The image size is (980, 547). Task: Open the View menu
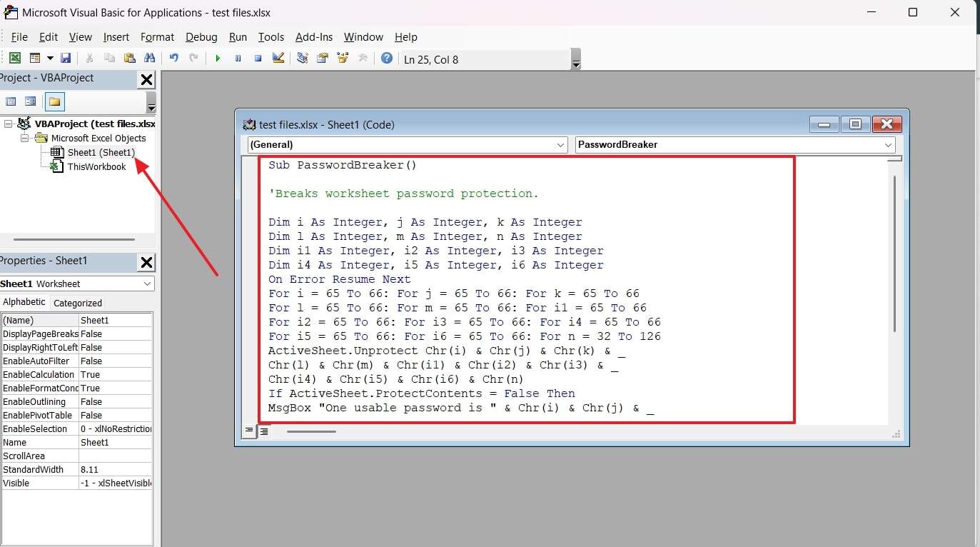(81, 37)
